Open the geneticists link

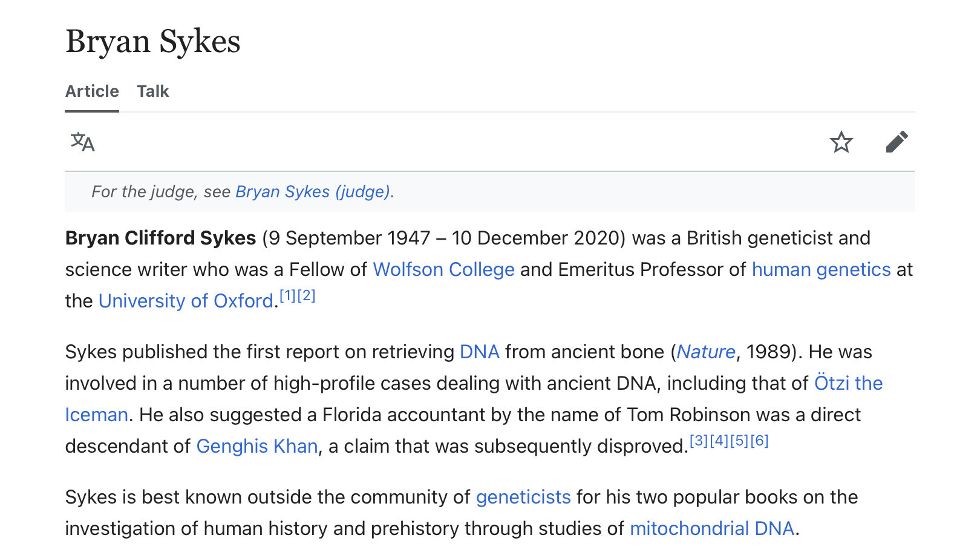(x=523, y=497)
